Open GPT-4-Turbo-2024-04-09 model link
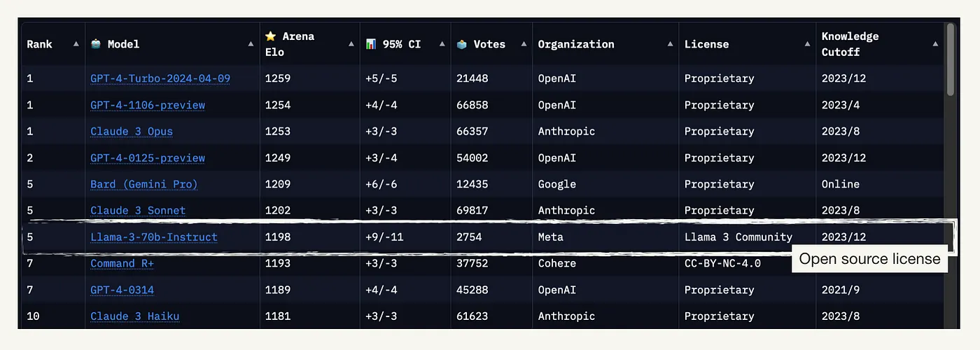The width and height of the screenshot is (980, 350). tap(160, 78)
